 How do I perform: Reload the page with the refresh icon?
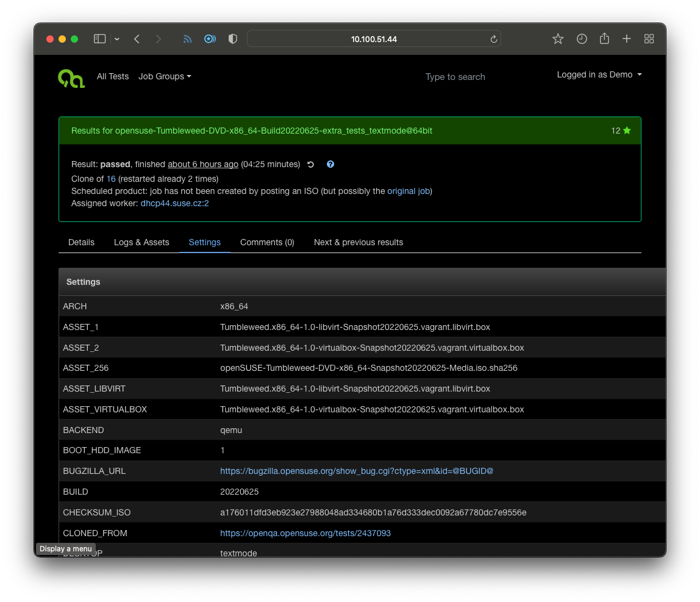(493, 39)
